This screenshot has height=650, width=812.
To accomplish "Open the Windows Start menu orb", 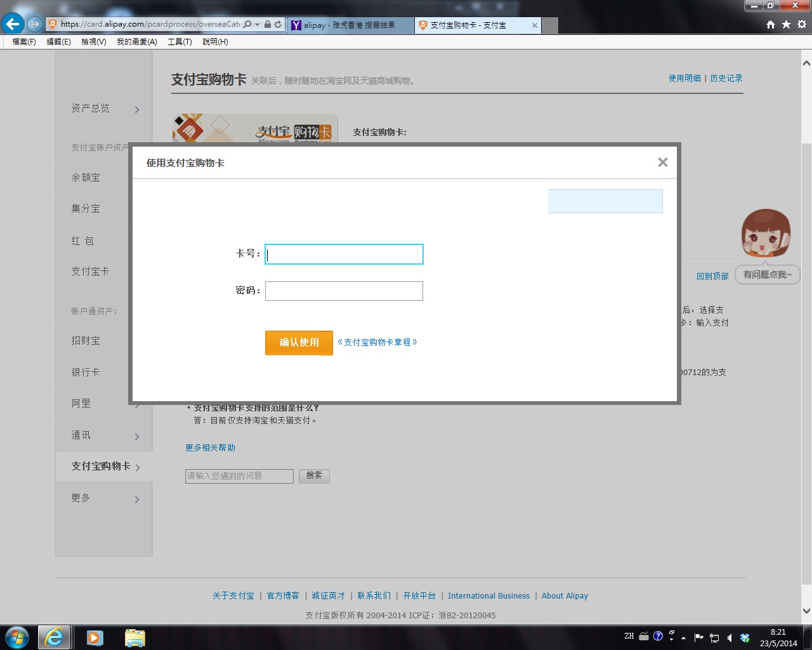I will (x=17, y=637).
